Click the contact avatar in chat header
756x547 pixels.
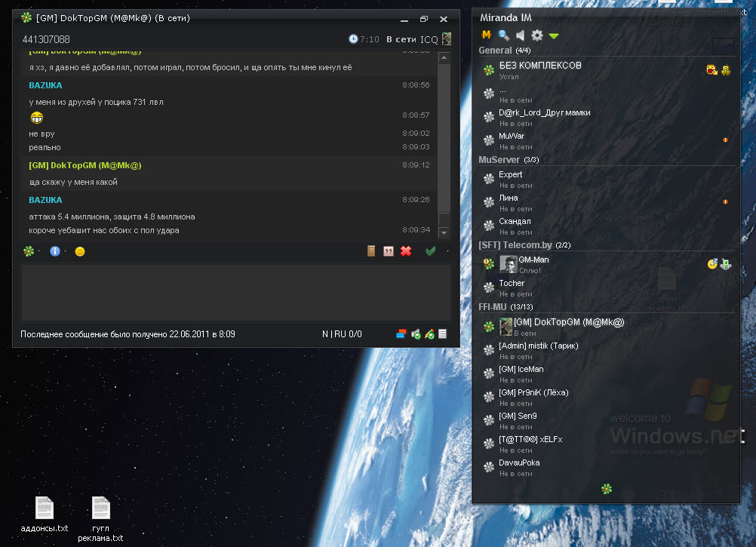pos(447,39)
